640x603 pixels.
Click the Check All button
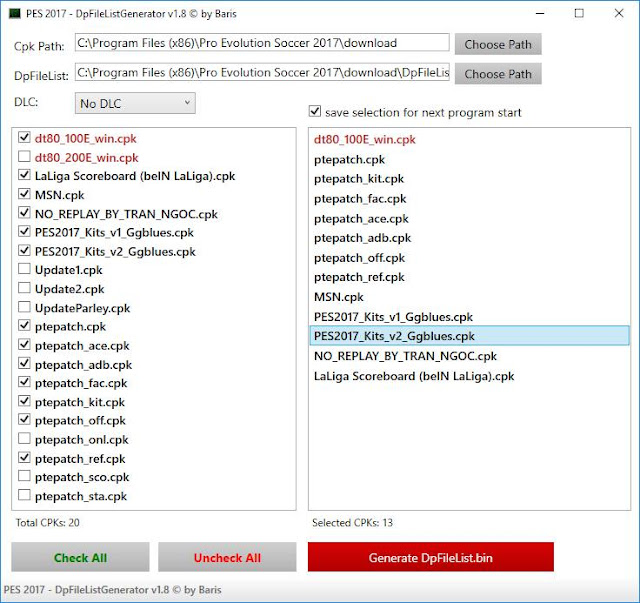point(80,557)
